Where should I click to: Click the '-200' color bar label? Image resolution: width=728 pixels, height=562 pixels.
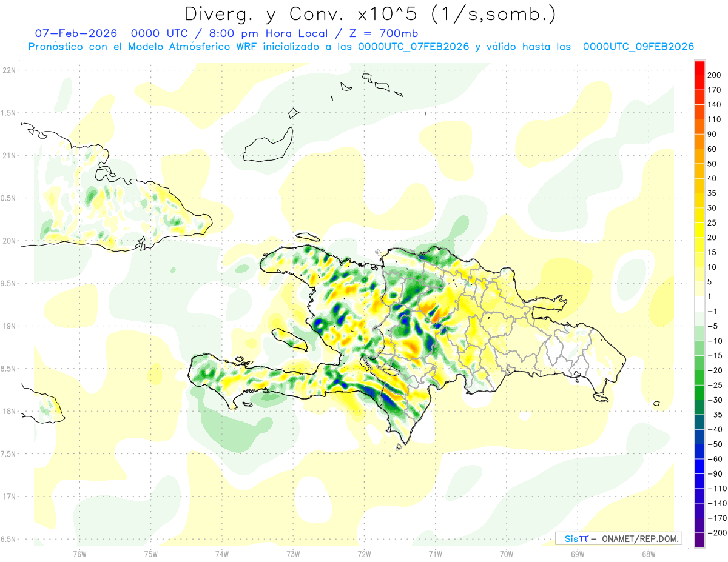tap(718, 532)
